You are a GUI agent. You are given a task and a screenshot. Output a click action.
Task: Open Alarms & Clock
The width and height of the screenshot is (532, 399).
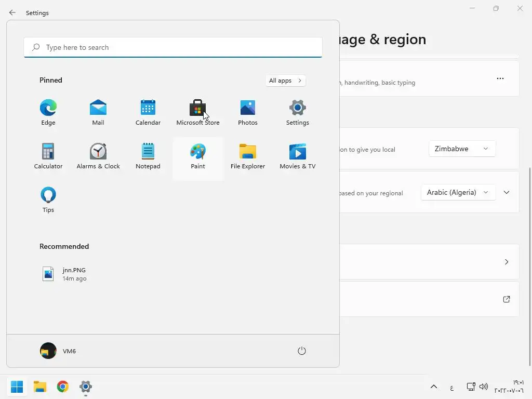pos(98,156)
